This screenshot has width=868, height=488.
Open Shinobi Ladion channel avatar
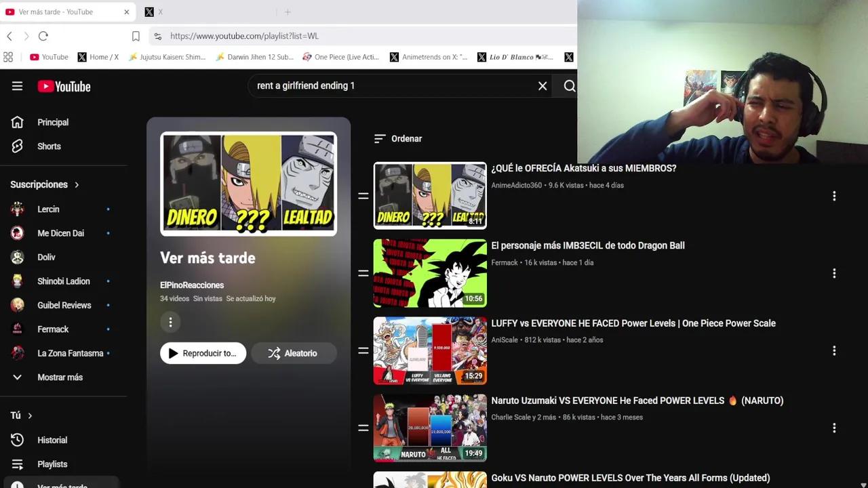(x=18, y=281)
